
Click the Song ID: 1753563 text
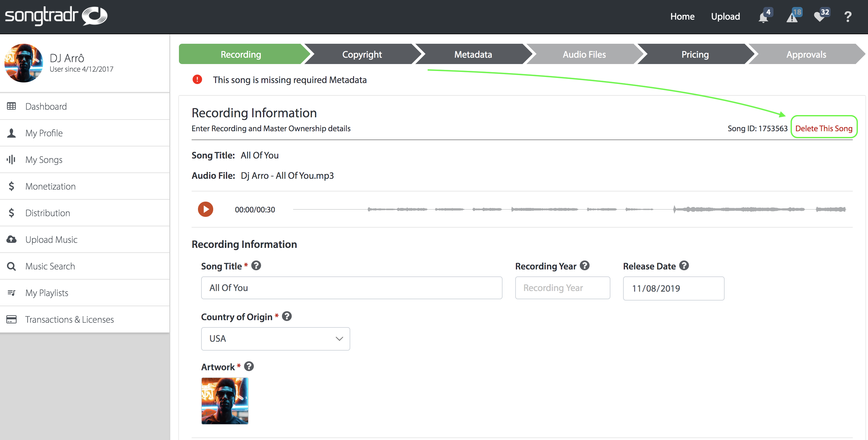click(758, 128)
